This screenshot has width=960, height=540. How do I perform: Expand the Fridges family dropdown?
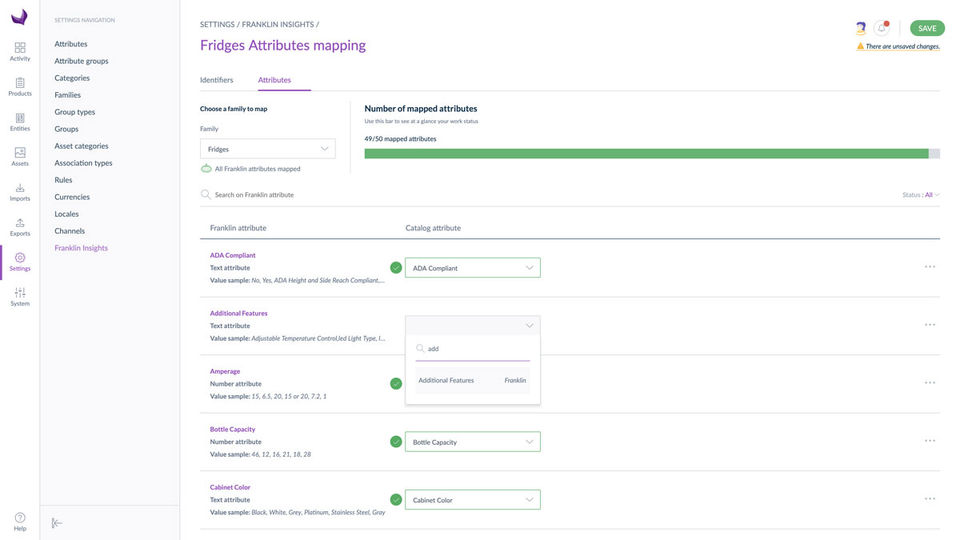click(x=268, y=149)
